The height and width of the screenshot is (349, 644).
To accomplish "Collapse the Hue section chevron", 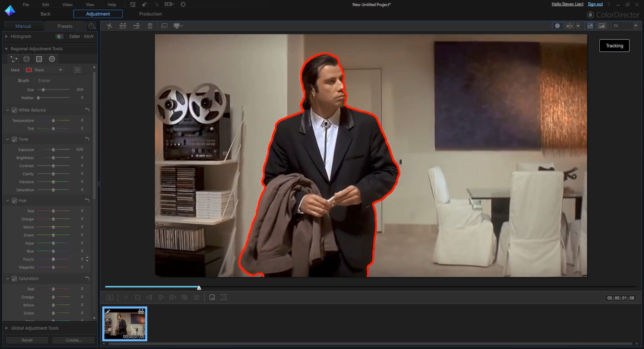I will (7, 201).
